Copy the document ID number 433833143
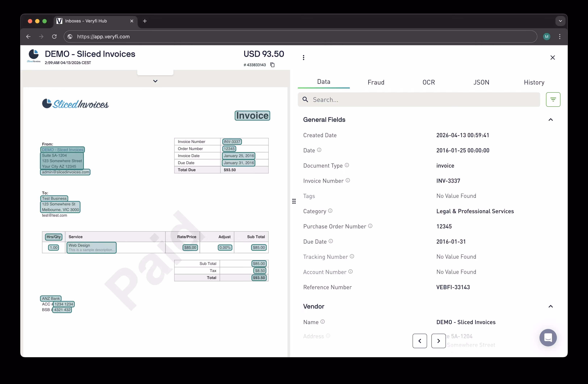The height and width of the screenshot is (384, 588). click(272, 65)
